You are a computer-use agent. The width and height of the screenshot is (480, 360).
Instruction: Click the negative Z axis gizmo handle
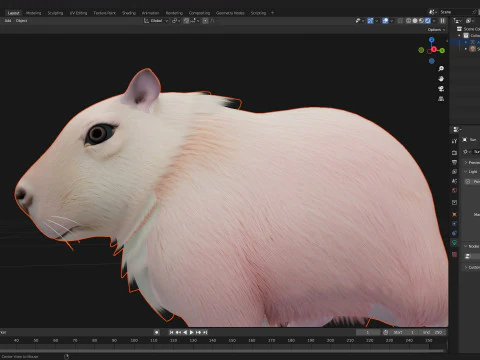tap(432, 61)
